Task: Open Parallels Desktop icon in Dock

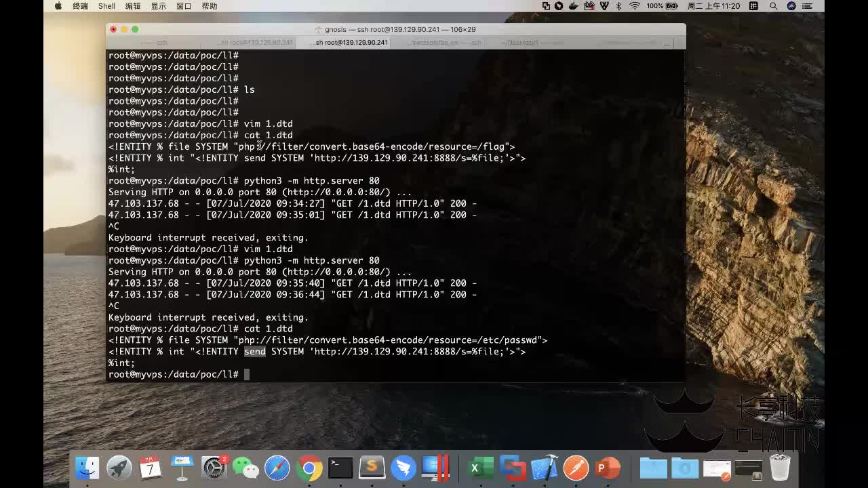Action: point(435,468)
